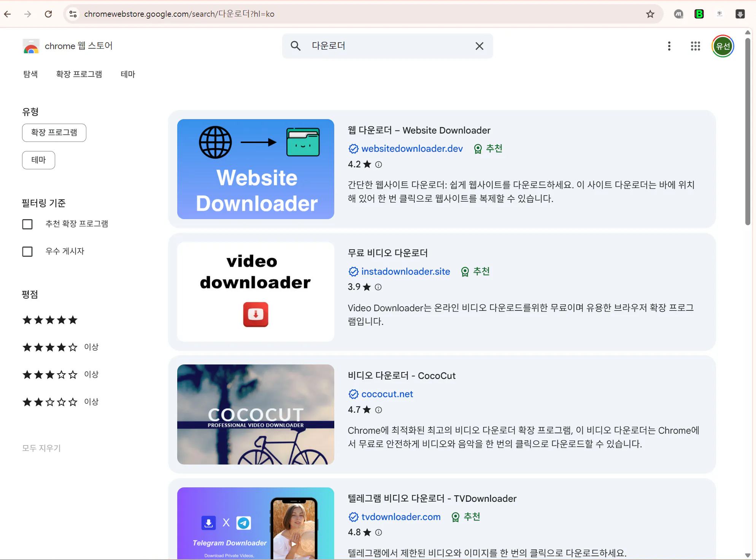Check the 우수 게시자 filter checkbox

tap(27, 251)
